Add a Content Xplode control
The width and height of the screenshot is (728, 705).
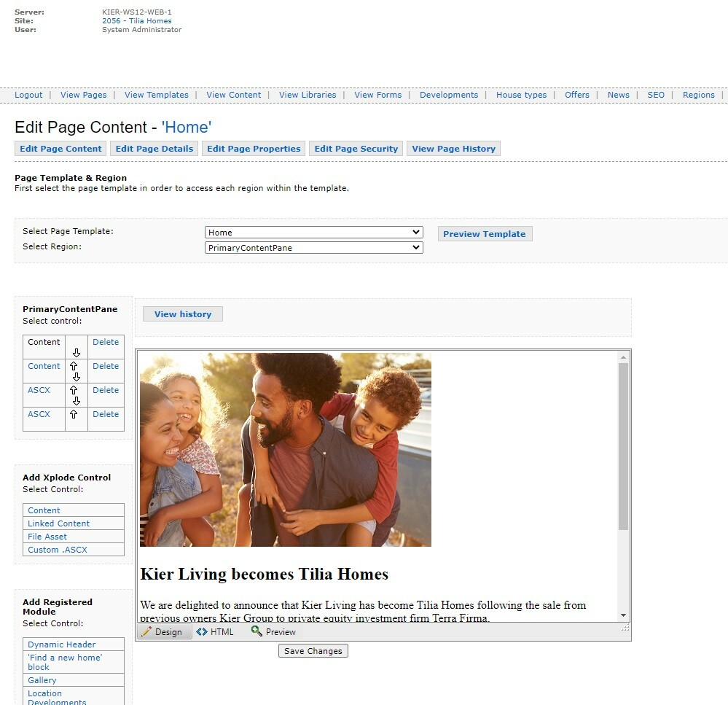tap(44, 510)
